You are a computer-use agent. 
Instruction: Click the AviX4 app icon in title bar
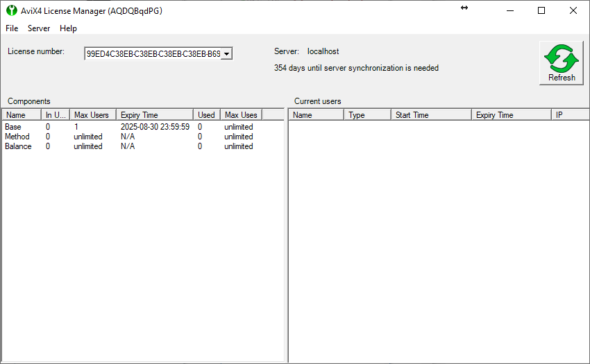pyautogui.click(x=11, y=10)
